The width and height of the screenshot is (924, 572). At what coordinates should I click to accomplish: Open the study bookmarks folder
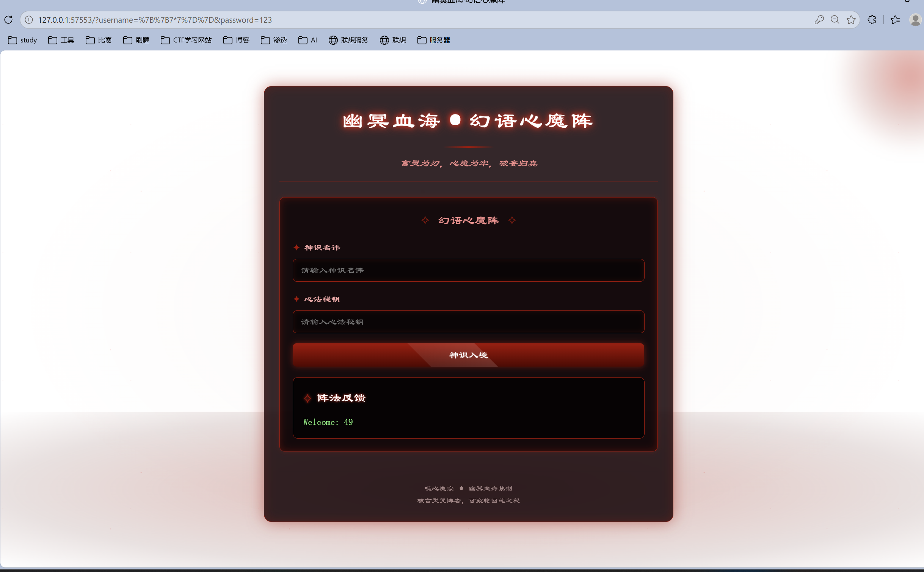click(x=22, y=40)
